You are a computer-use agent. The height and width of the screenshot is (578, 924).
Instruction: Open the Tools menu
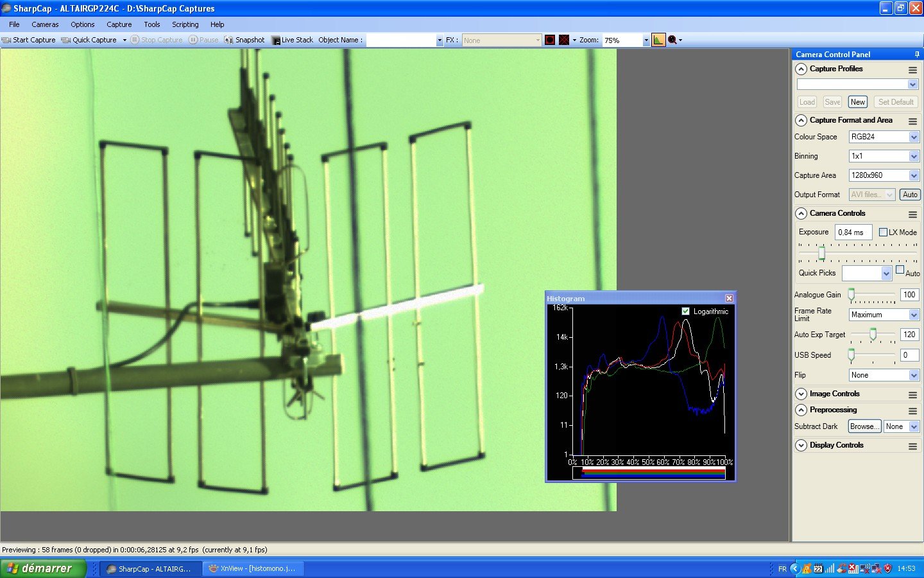tap(152, 24)
